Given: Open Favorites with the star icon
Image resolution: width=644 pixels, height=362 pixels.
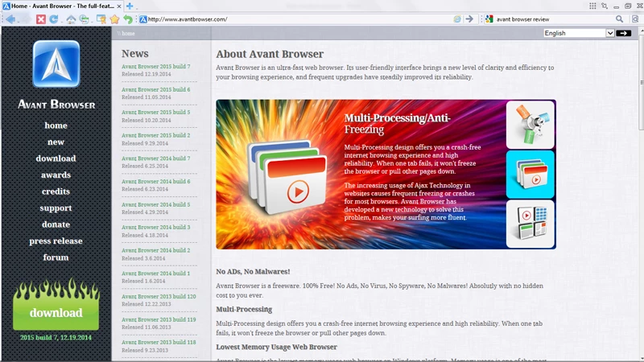Looking at the screenshot, I should pyautogui.click(x=114, y=19).
